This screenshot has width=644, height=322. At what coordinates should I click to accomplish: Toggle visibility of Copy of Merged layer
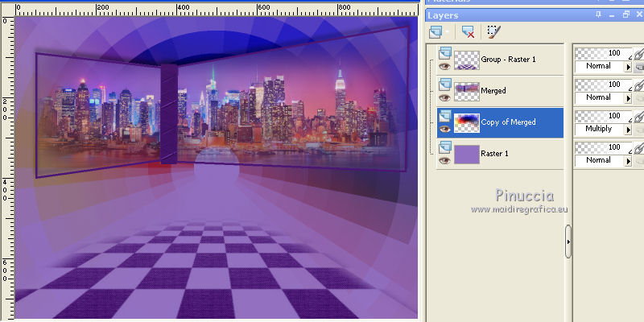coord(444,130)
